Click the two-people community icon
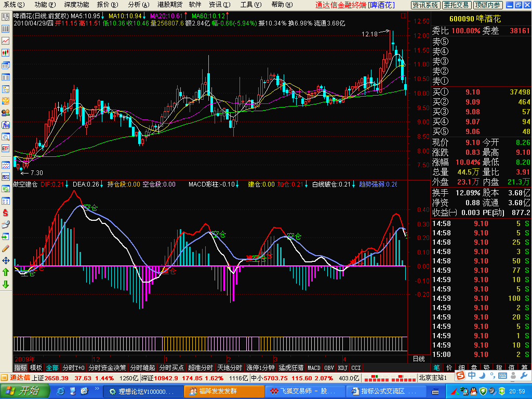Screen dimensions: 532x399 (5, 112)
